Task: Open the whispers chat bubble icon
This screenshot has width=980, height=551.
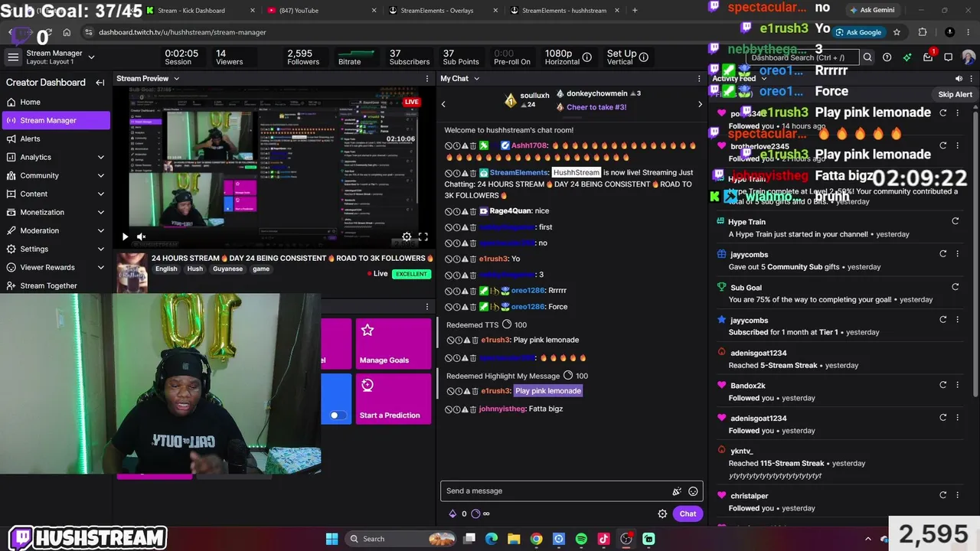Action: [x=948, y=57]
